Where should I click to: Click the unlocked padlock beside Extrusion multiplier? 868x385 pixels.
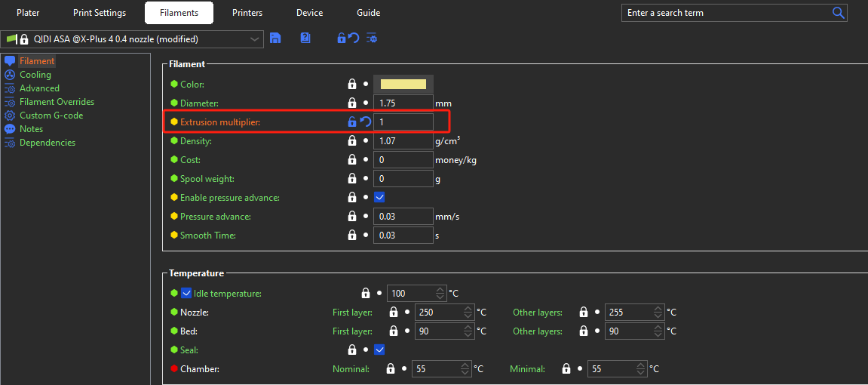click(351, 122)
